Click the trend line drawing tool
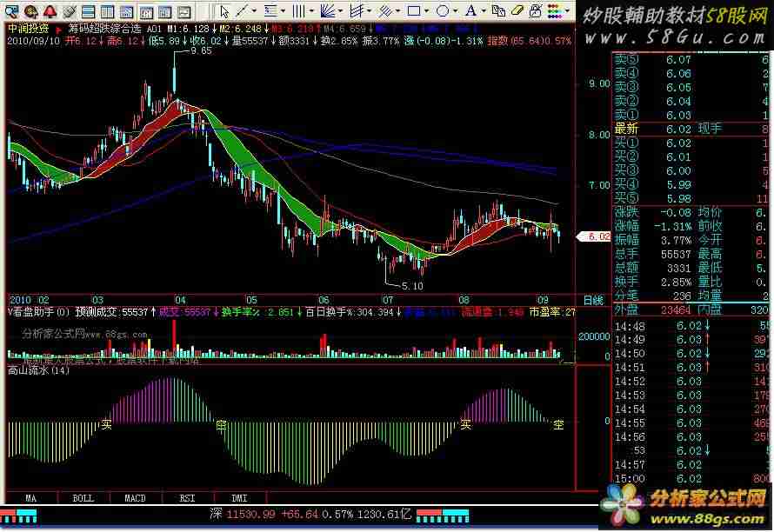This screenshot has width=774, height=532. pos(243,11)
